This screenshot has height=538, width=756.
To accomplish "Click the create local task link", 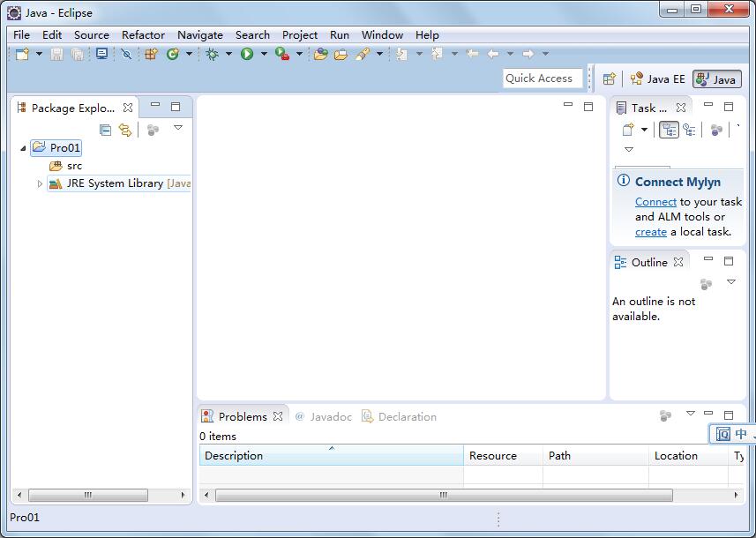I will [x=651, y=232].
